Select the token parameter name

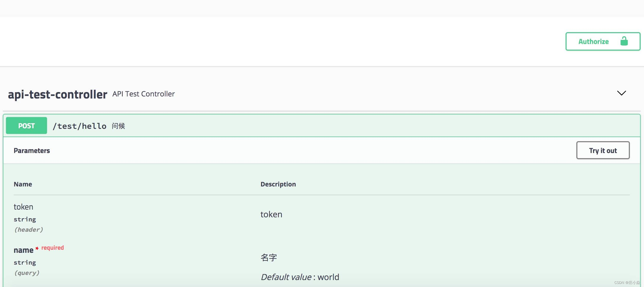[23, 207]
